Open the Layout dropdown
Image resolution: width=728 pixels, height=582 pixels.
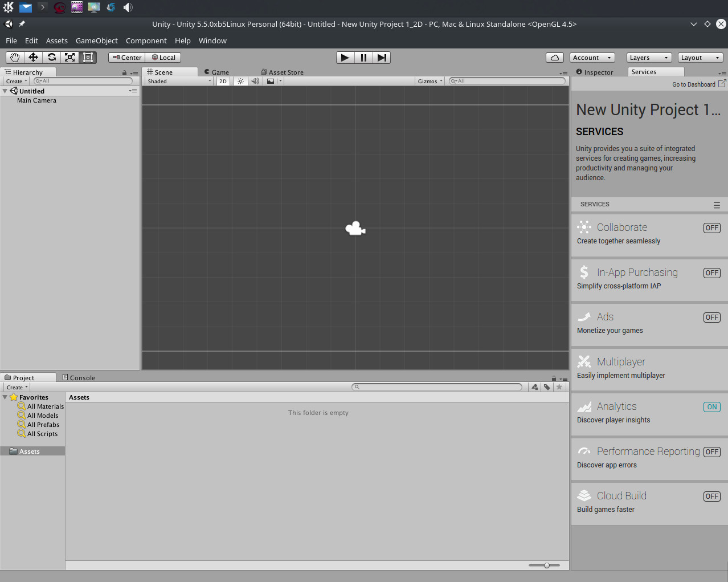700,57
